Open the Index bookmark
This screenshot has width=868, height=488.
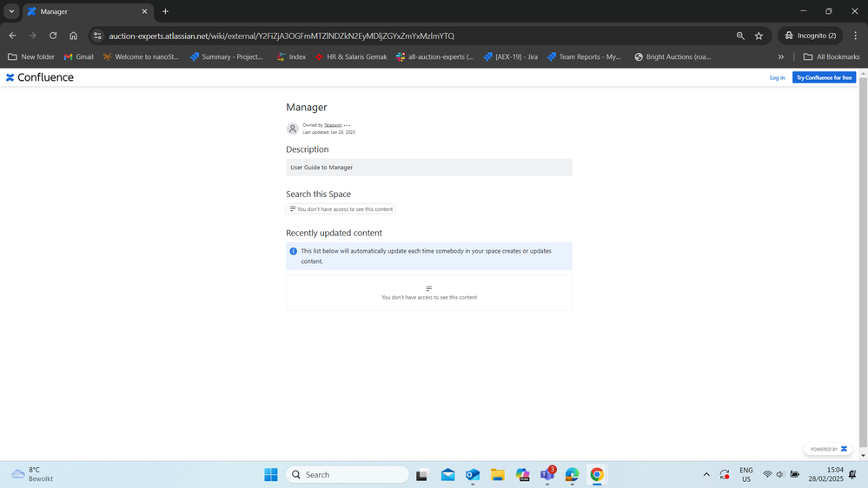(291, 56)
